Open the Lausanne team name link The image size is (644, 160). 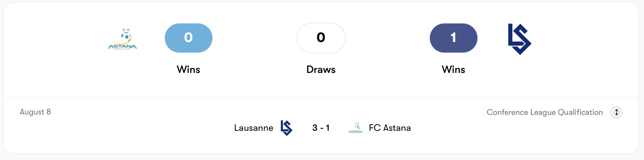click(x=254, y=128)
